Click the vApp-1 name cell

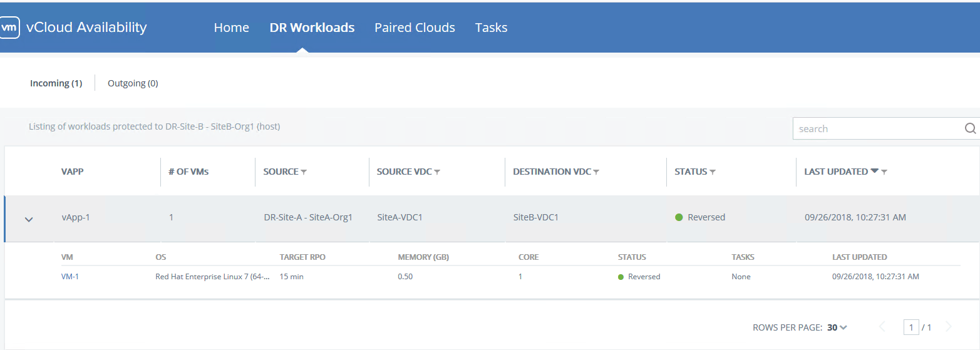click(76, 217)
